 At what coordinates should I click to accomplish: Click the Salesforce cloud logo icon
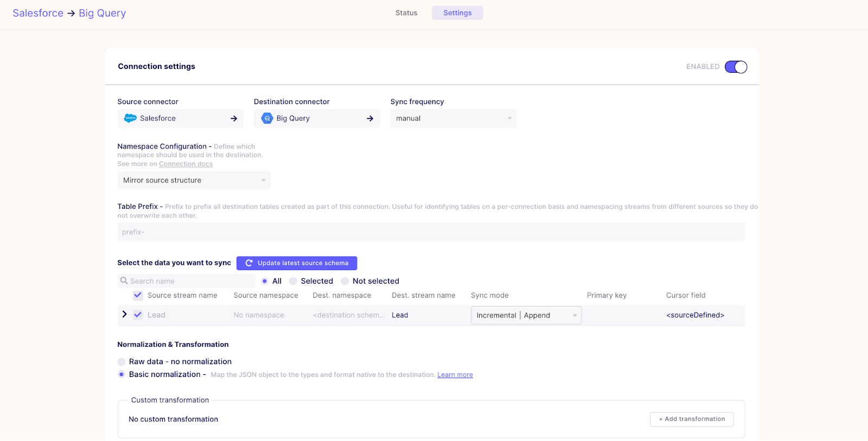point(130,118)
